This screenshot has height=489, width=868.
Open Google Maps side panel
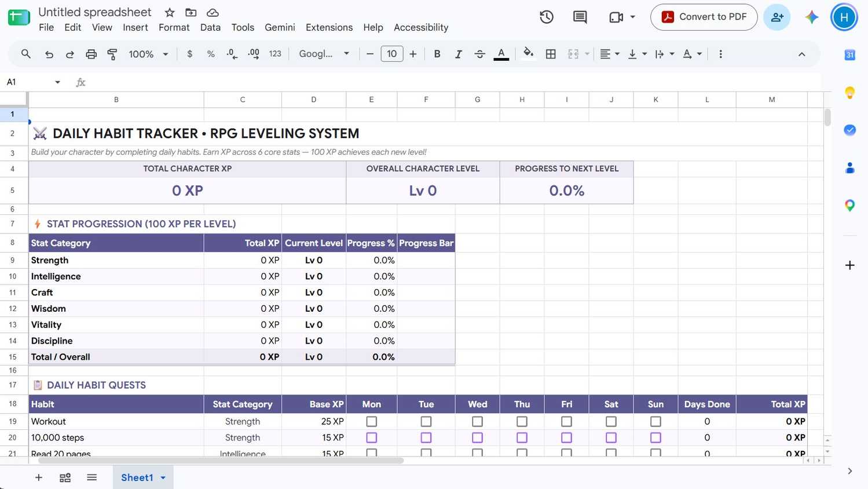[849, 205]
